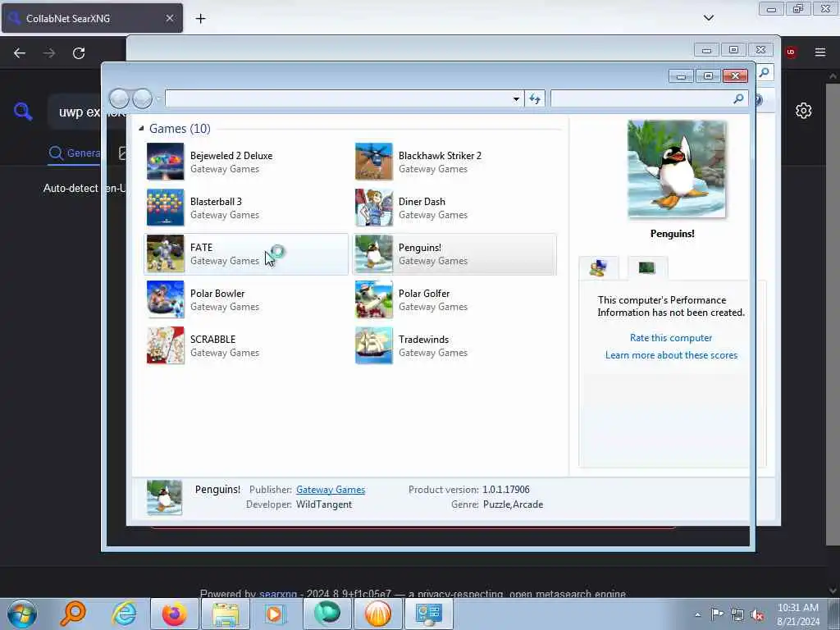Click the Games Explorer search box

coord(640,98)
